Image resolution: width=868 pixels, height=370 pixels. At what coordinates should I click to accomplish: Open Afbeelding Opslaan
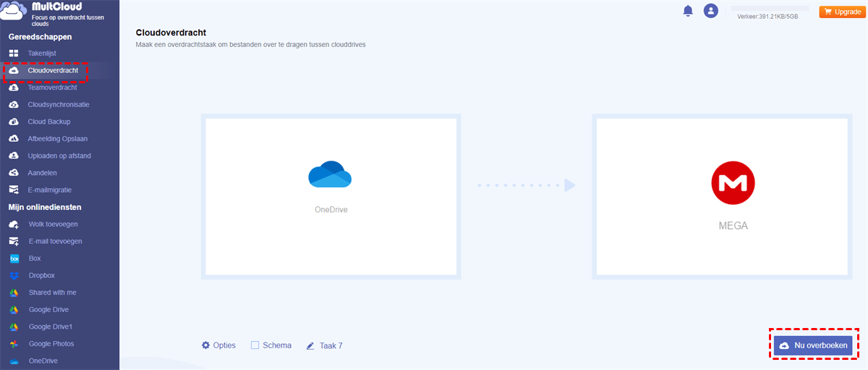click(x=59, y=139)
